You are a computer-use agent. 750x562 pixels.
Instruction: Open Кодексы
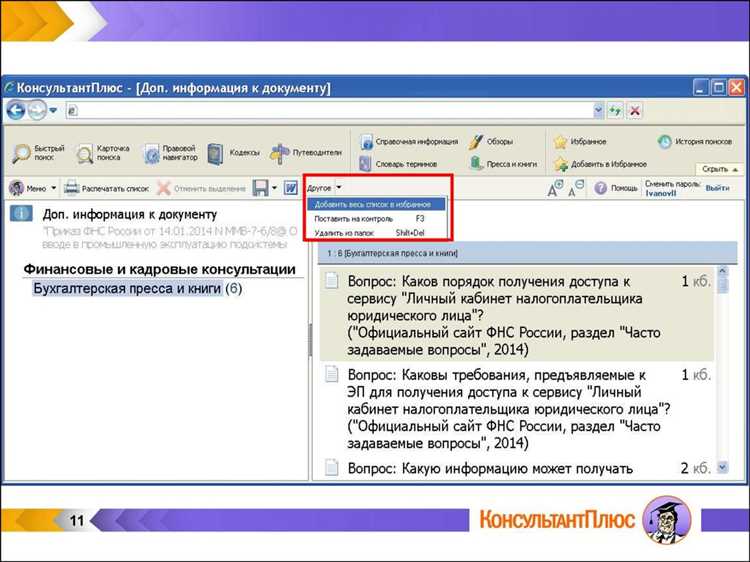233,153
